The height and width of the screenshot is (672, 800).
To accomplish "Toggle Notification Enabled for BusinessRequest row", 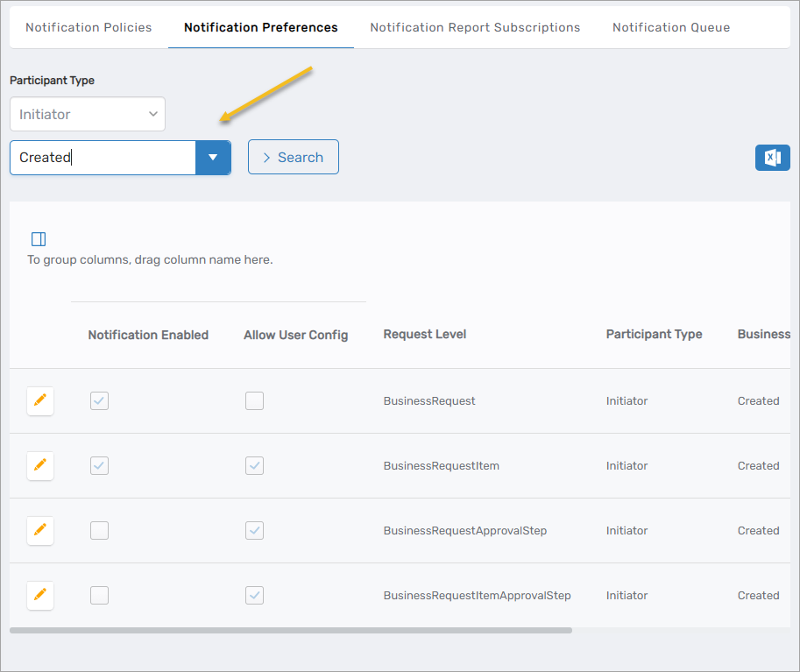I will coord(100,400).
